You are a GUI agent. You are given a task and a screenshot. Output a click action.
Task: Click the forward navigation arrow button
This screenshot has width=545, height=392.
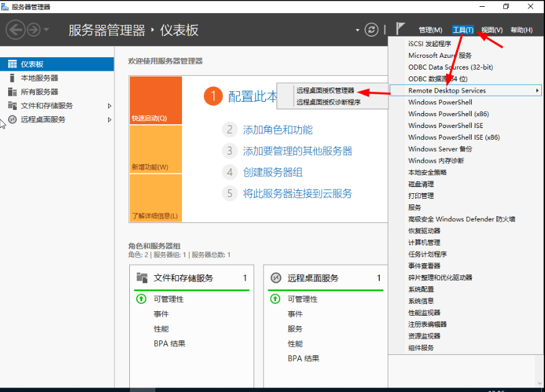pos(34,30)
